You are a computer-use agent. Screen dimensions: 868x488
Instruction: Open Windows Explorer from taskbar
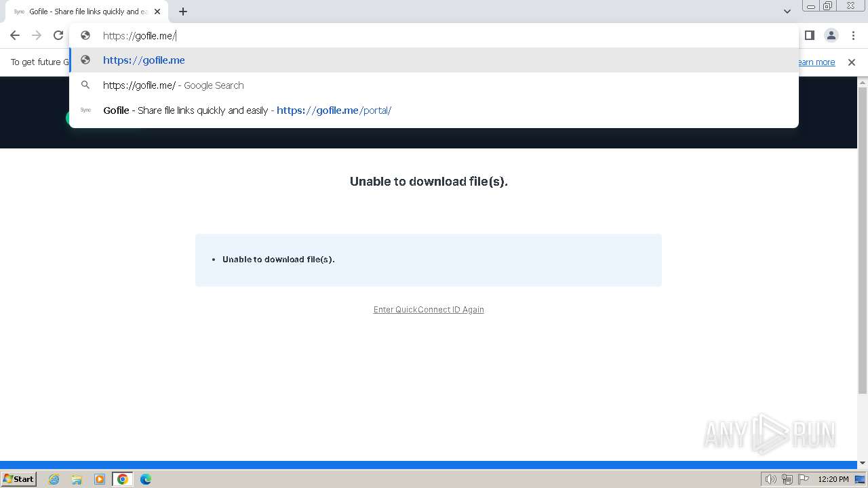pyautogui.click(x=77, y=479)
